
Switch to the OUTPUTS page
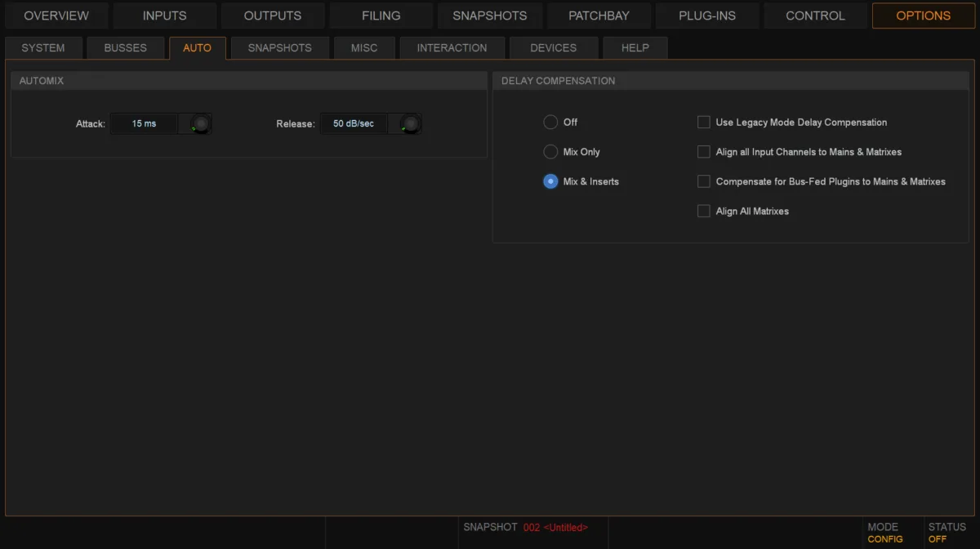[x=273, y=16]
